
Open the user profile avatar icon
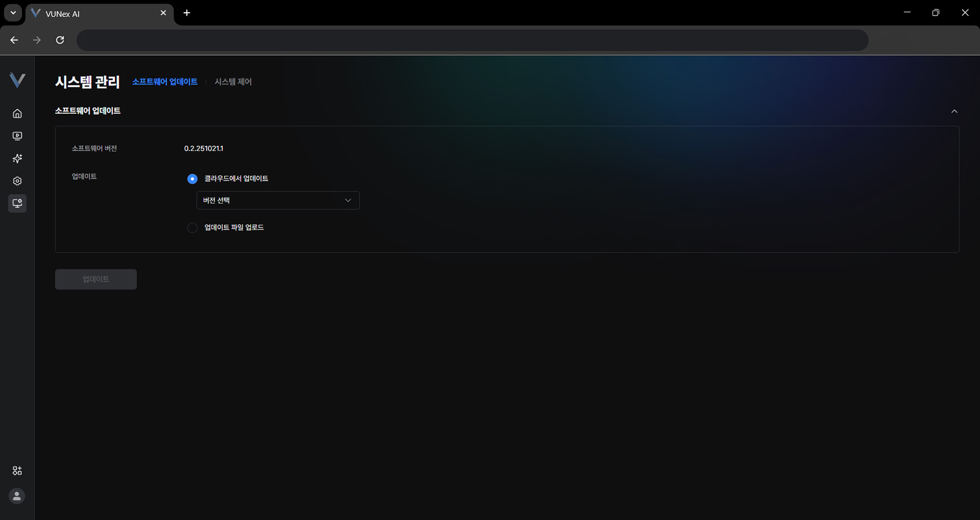pyautogui.click(x=17, y=496)
